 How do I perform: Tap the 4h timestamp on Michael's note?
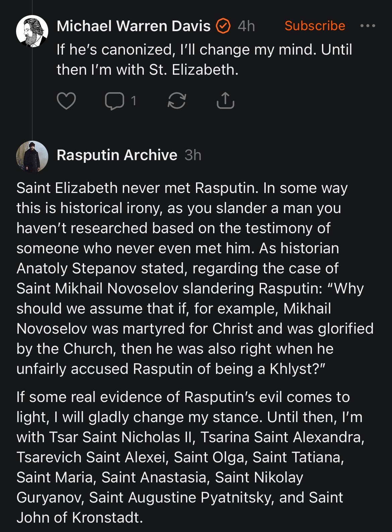(246, 26)
